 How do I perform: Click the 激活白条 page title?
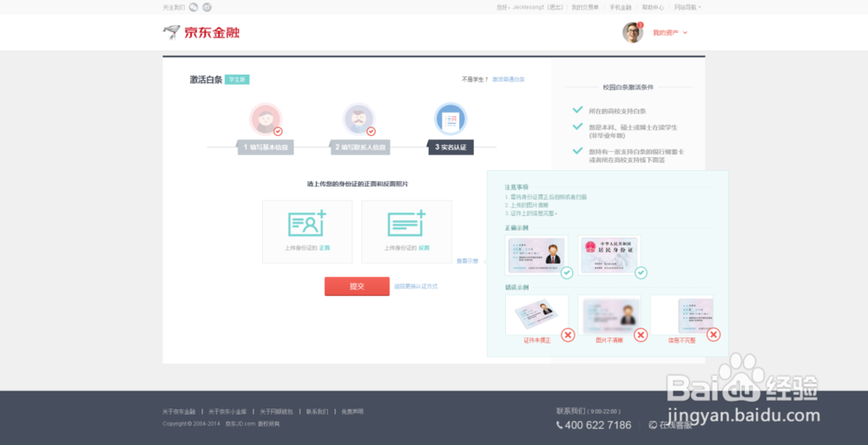coord(206,80)
